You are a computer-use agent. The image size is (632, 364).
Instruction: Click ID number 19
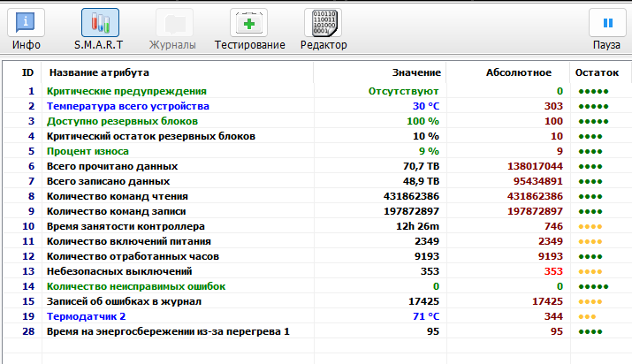click(x=28, y=316)
